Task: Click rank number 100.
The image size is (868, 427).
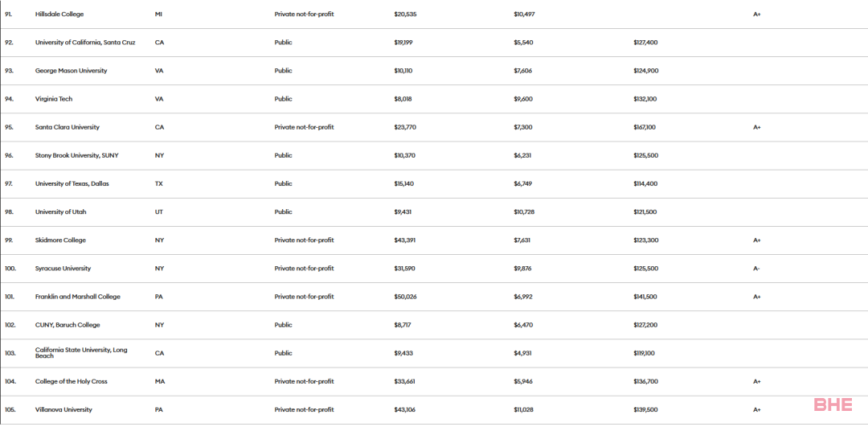Action: pyautogui.click(x=10, y=269)
